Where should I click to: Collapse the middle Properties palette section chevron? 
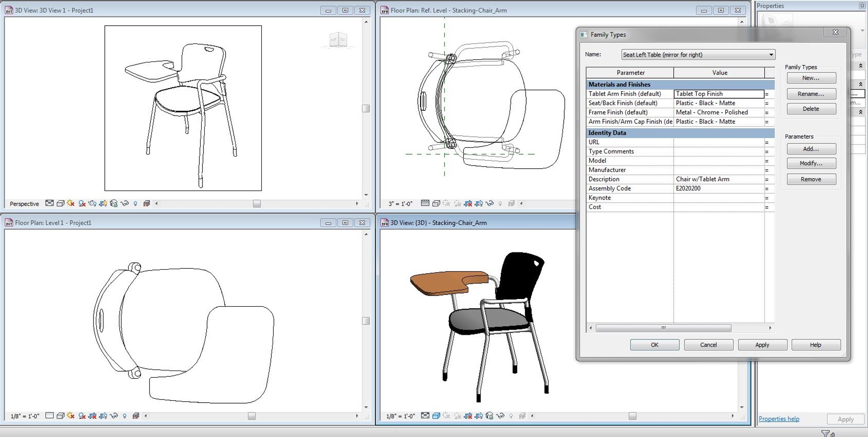pyautogui.click(x=861, y=84)
